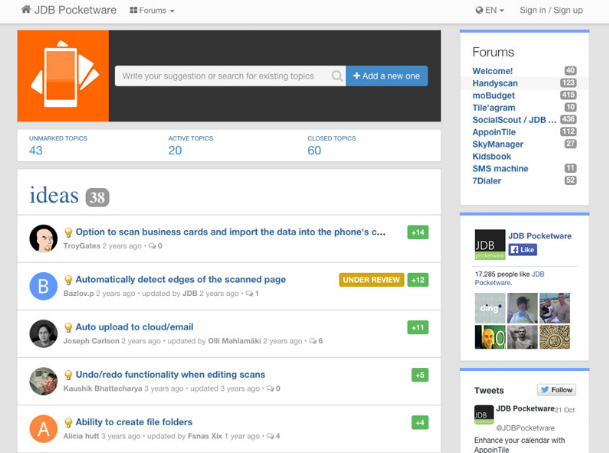The height and width of the screenshot is (453, 609).
Task: Open the SkyManager forum
Action: tap(498, 144)
